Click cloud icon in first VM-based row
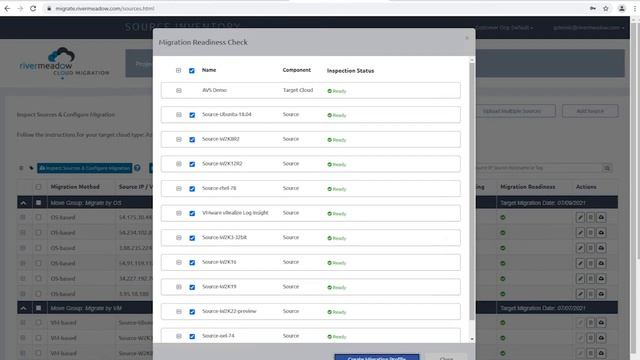Image resolution: width=640 pixels, height=360 pixels. pyautogui.click(x=601, y=323)
